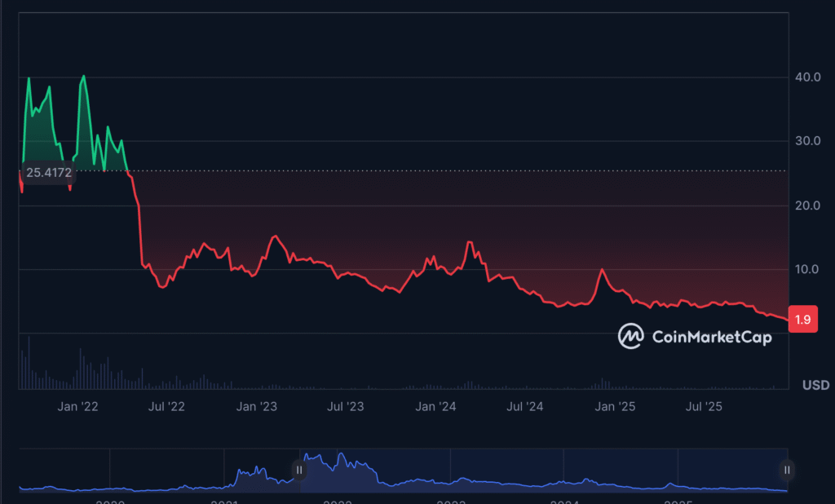Click the right range handle in the navigator
The image size is (835, 504).
[x=787, y=470]
